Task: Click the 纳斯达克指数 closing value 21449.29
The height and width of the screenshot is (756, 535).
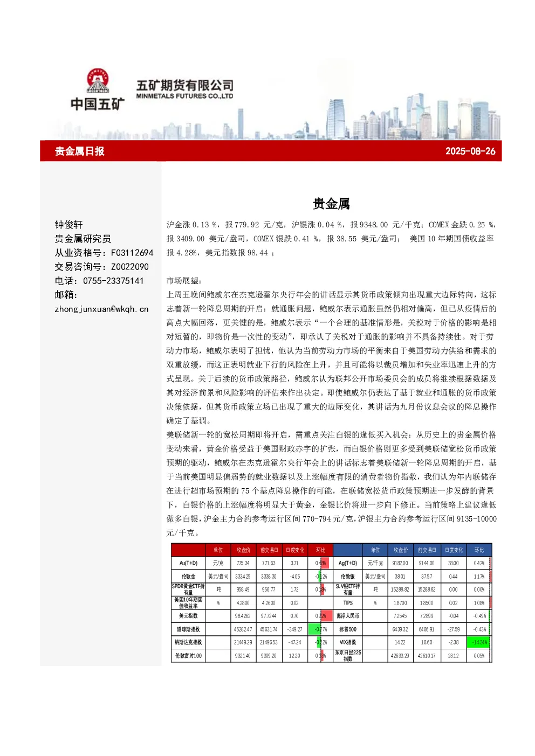Action: (243, 642)
